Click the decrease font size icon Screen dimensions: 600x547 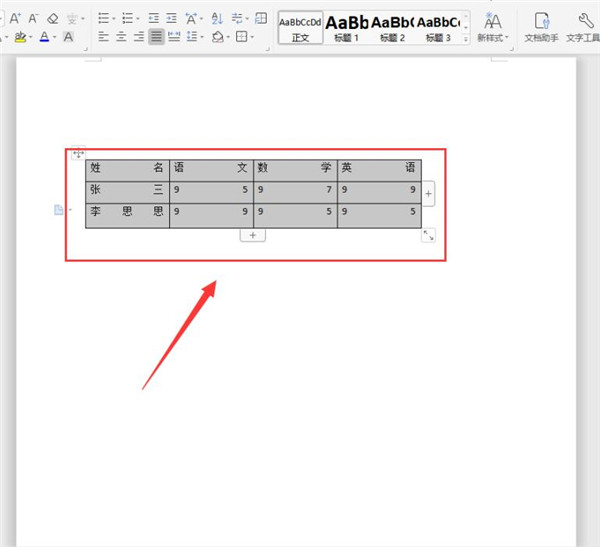click(x=34, y=18)
